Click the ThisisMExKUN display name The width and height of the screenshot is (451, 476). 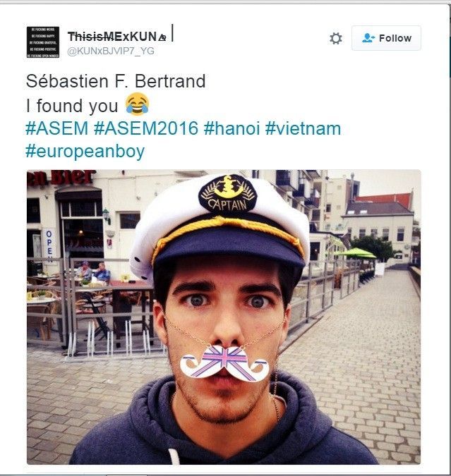(112, 37)
